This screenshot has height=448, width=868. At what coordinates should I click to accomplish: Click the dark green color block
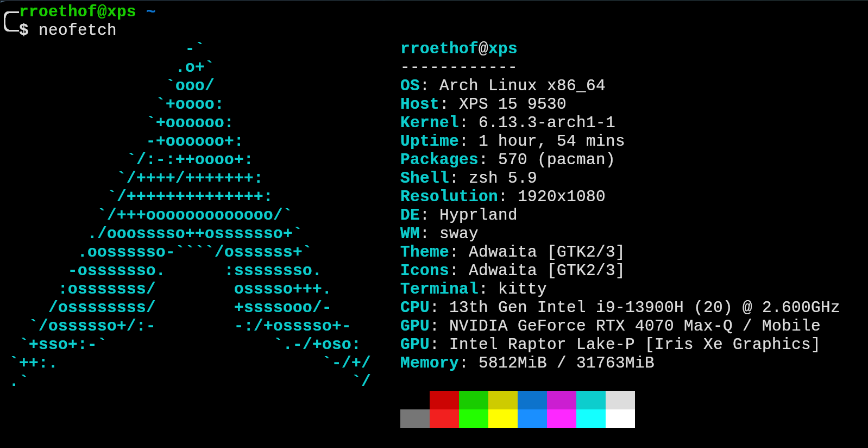(x=474, y=400)
